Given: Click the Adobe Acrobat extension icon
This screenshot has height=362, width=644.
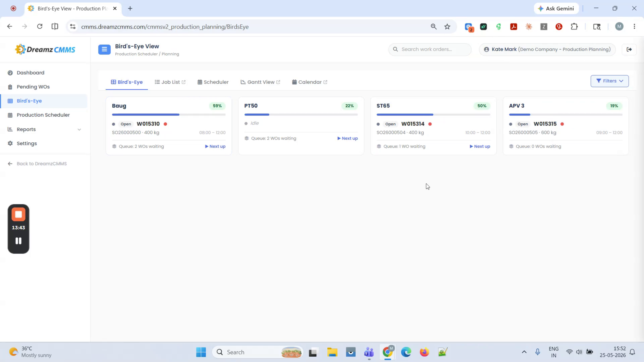Looking at the screenshot, I should (x=514, y=27).
